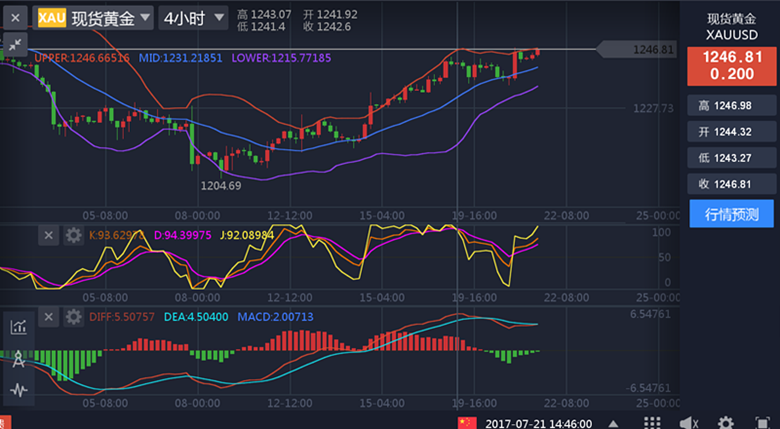
Task: Open the grid layout icon
Action: click(652, 423)
